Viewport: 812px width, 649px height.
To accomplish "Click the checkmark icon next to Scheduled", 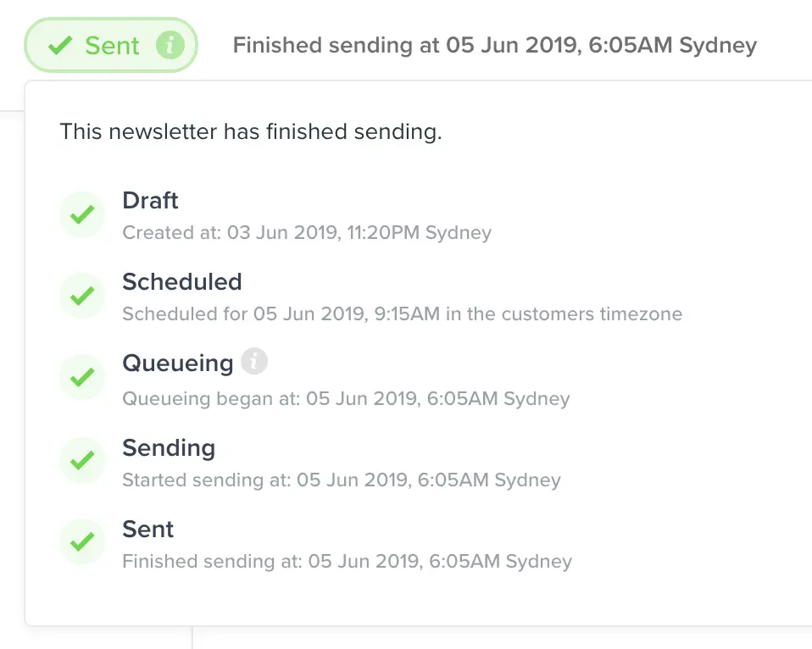I will (x=81, y=296).
